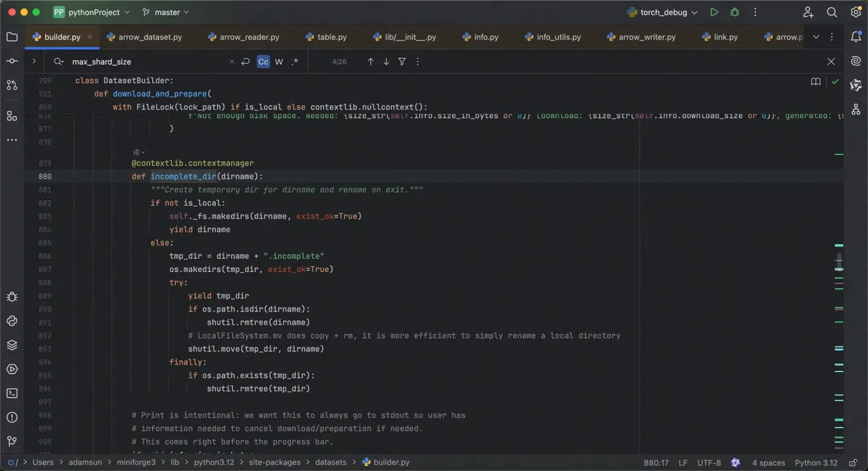Switch to info_utils.py tab
Viewport: 868px width, 471px height.
pyautogui.click(x=553, y=37)
